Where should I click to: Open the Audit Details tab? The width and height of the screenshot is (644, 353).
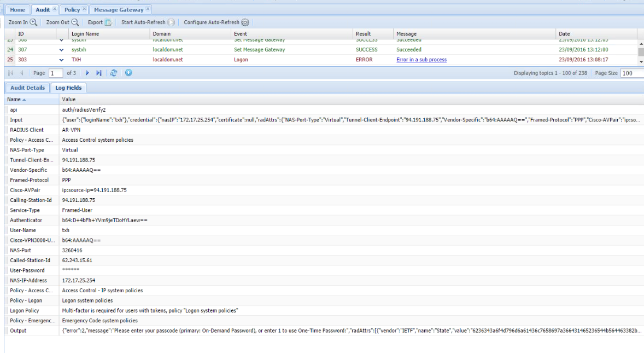(27, 88)
